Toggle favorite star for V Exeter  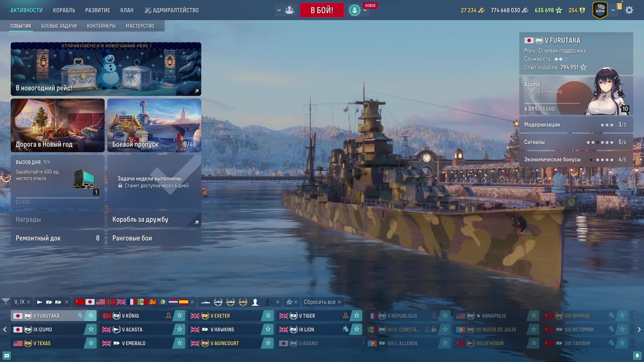[x=268, y=315]
